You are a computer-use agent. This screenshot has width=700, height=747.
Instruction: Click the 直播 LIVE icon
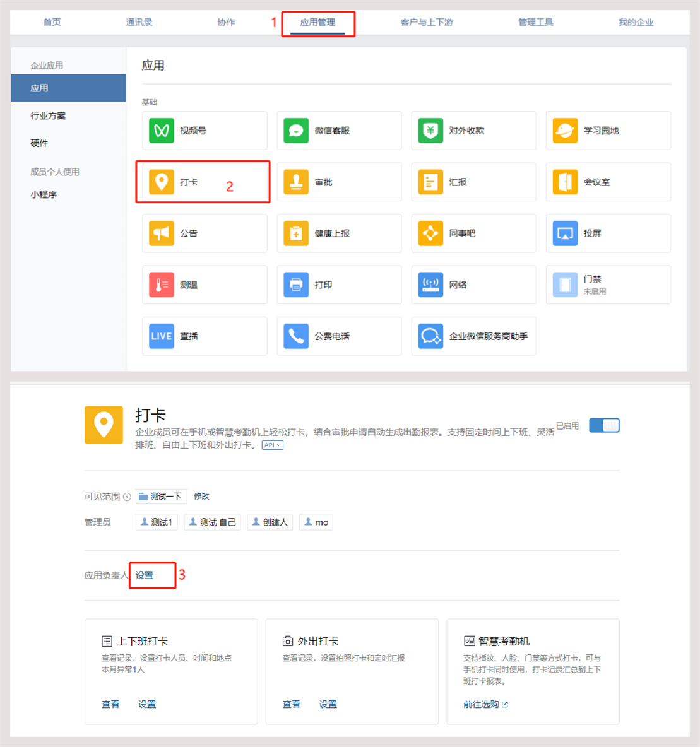click(161, 336)
